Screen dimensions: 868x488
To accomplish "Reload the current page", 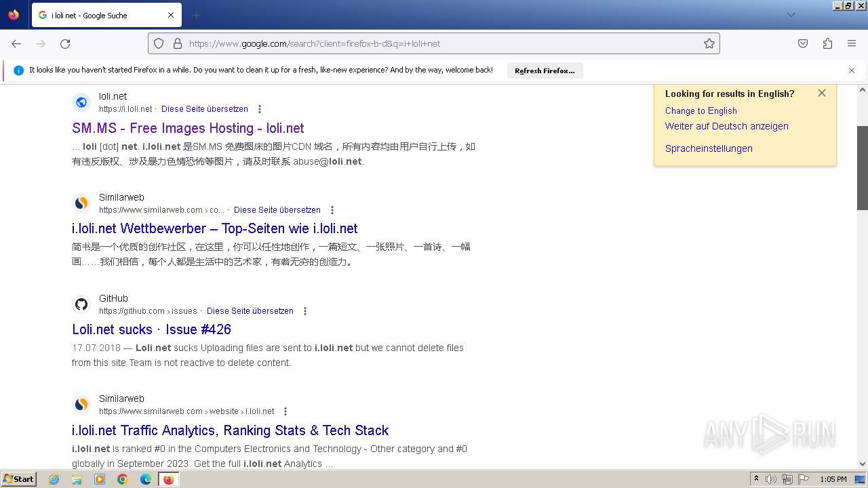I will [x=65, y=43].
